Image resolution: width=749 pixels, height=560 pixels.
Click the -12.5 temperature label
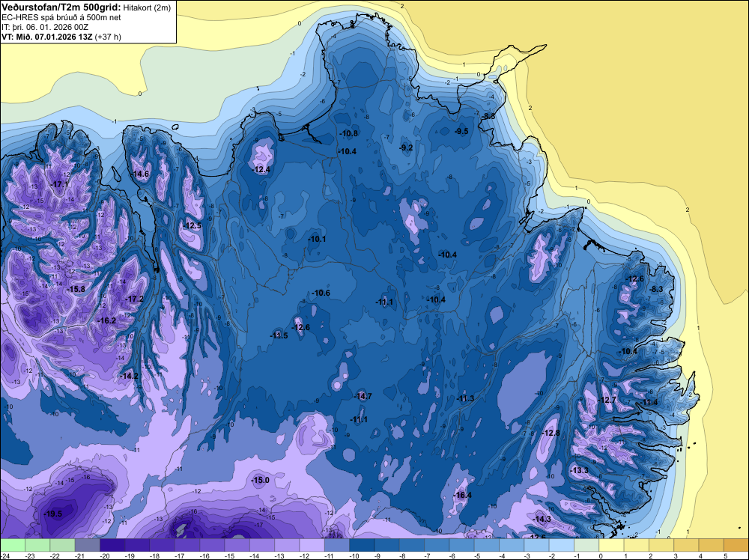coord(192,226)
